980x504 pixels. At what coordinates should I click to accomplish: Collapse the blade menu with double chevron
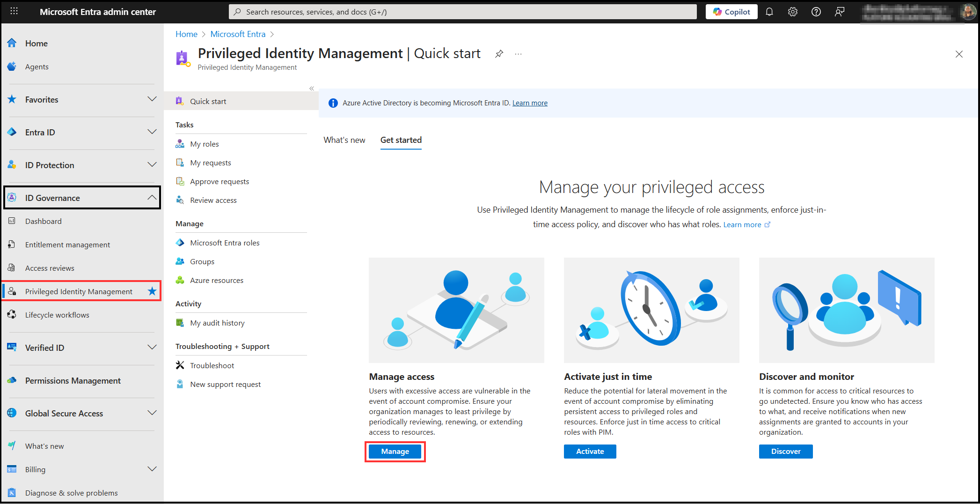point(312,89)
